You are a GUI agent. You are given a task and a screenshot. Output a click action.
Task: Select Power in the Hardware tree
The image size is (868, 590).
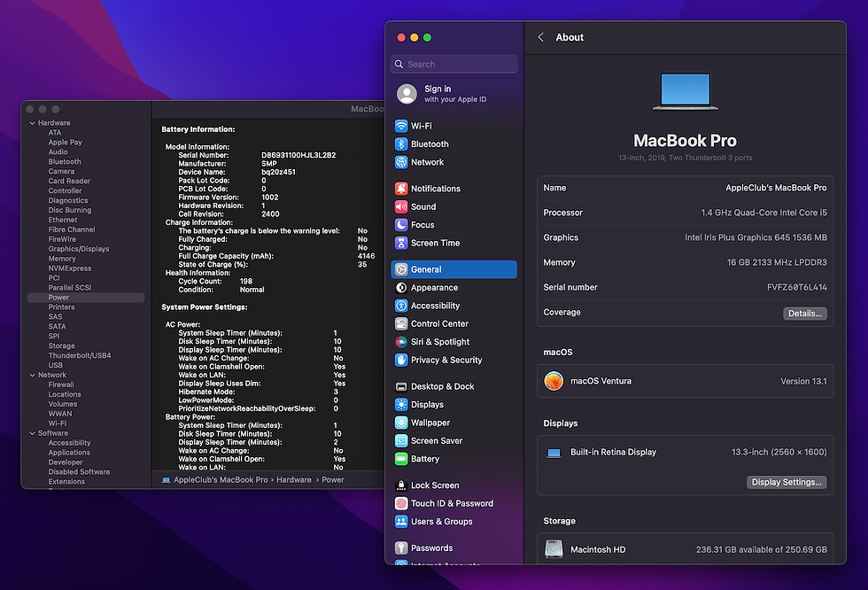86,297
